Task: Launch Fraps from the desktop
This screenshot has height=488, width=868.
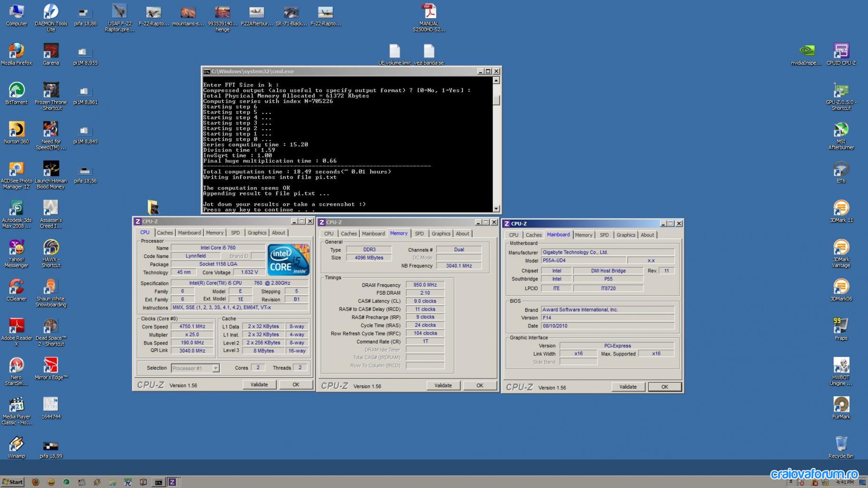Action: coord(841,329)
